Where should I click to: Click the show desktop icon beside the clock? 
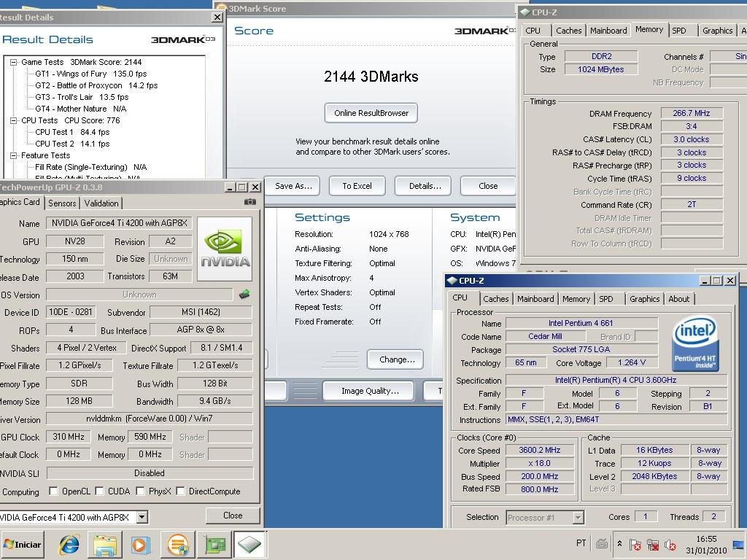pyautogui.click(x=738, y=544)
